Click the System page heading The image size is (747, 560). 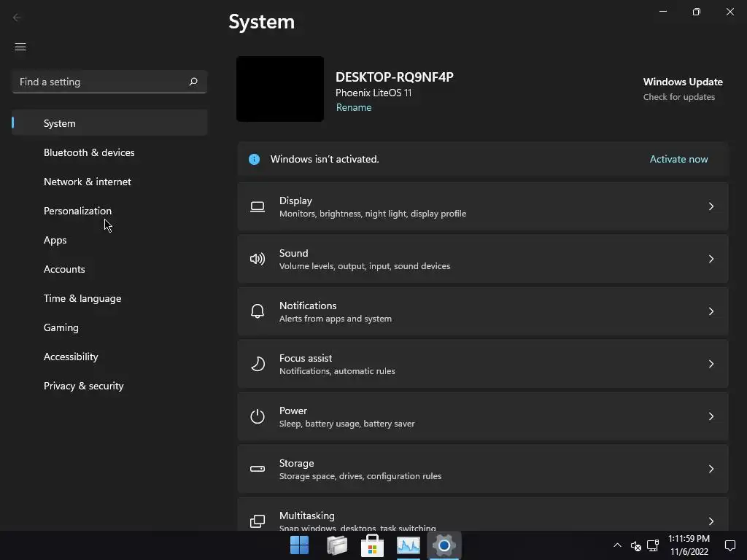[262, 22]
